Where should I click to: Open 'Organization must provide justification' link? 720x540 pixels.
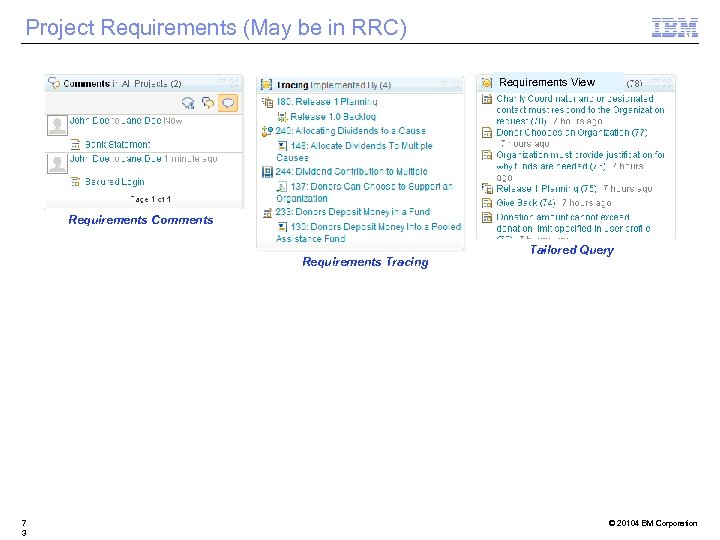tap(580, 160)
